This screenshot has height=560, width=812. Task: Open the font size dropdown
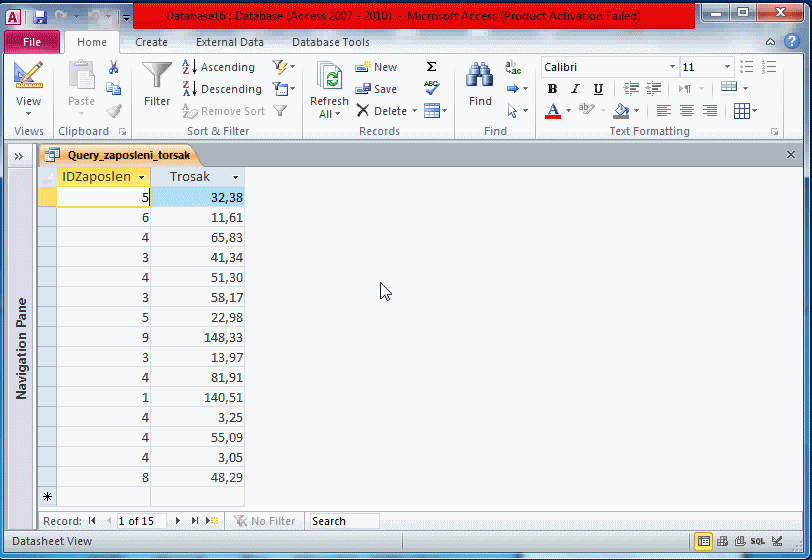coord(727,67)
